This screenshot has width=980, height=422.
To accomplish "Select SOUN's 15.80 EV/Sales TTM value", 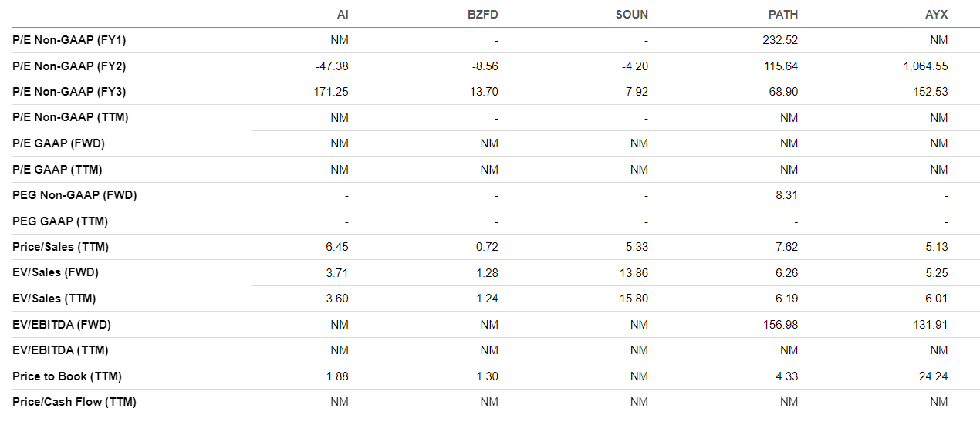I will 635,299.
